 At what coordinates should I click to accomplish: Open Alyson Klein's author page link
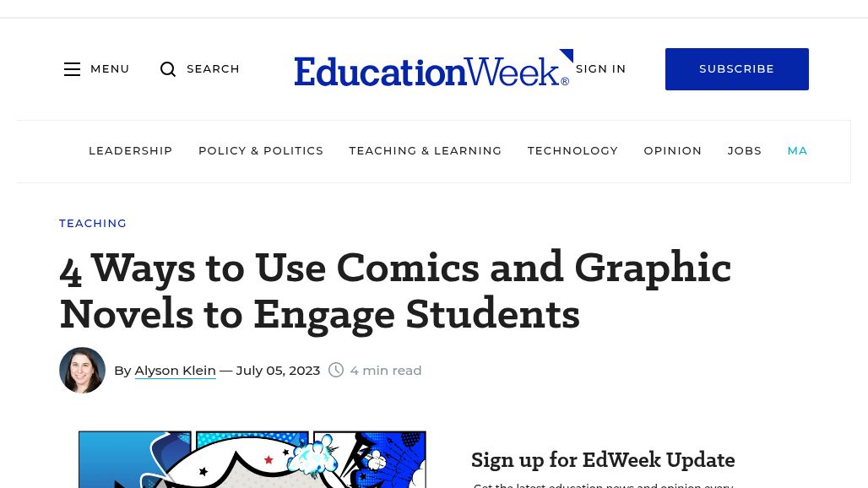pos(175,371)
